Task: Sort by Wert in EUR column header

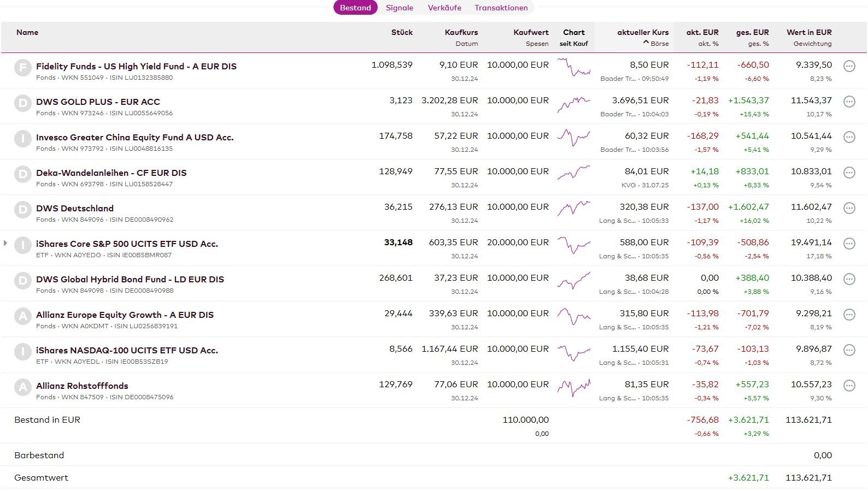Action: [x=808, y=32]
